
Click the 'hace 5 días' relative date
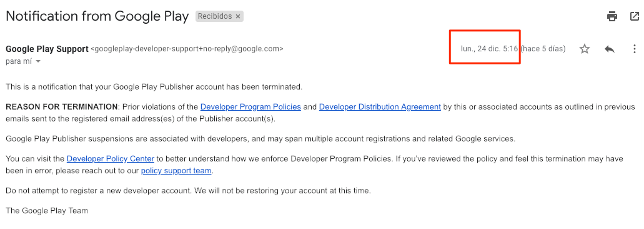pyautogui.click(x=543, y=49)
